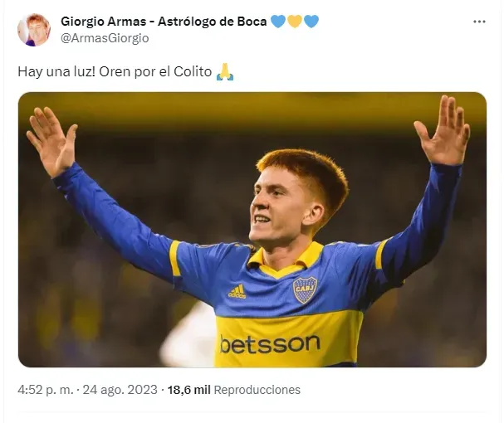The width and height of the screenshot is (504, 423).
Task: Click the first blue heart emoji
Action: [278, 21]
